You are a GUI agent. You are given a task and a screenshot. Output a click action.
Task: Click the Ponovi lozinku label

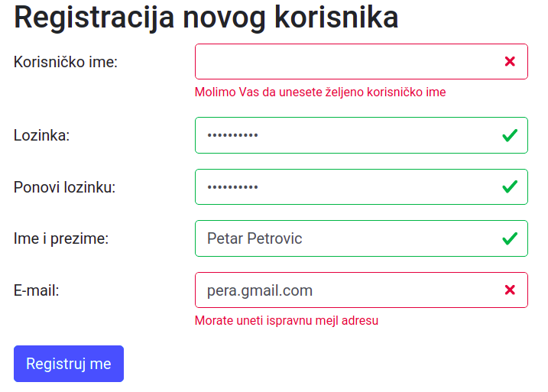pyautogui.click(x=64, y=187)
